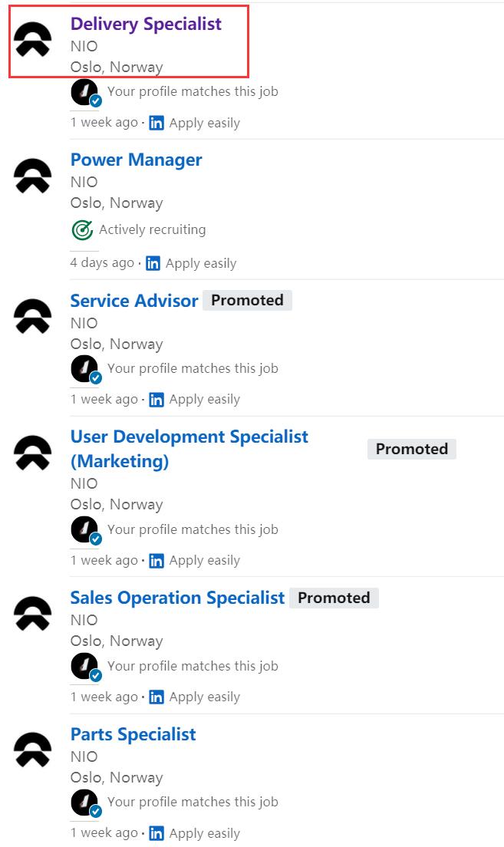
Task: Open the Sales Operation Specialist listing
Action: (177, 598)
